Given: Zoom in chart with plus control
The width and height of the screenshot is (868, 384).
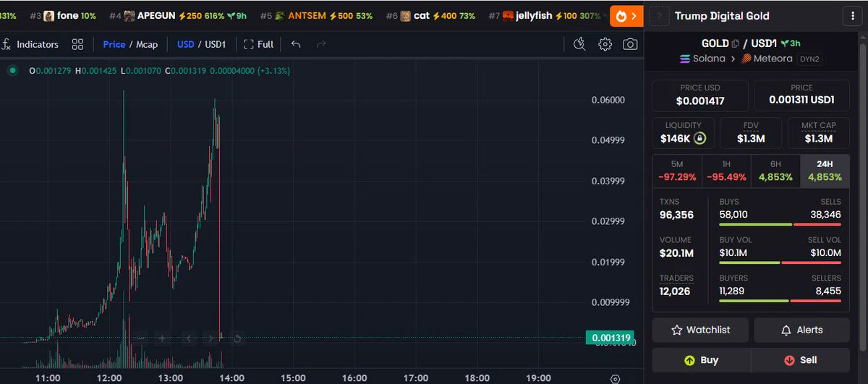Looking at the screenshot, I should [x=162, y=338].
